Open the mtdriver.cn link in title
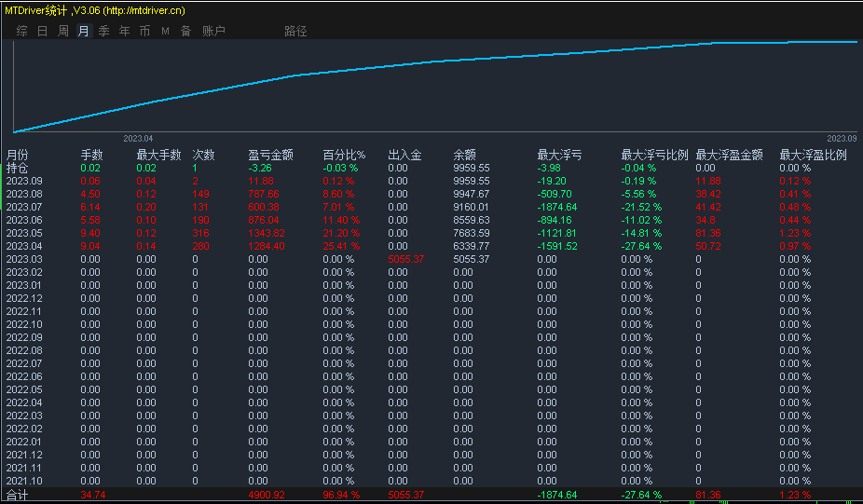Image resolution: width=863 pixels, height=504 pixels. 143,10
